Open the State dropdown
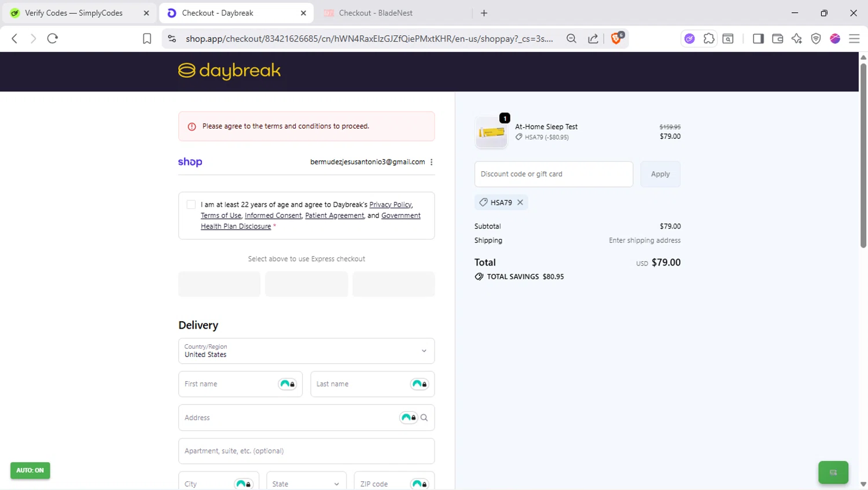The width and height of the screenshot is (868, 490). pos(307,481)
